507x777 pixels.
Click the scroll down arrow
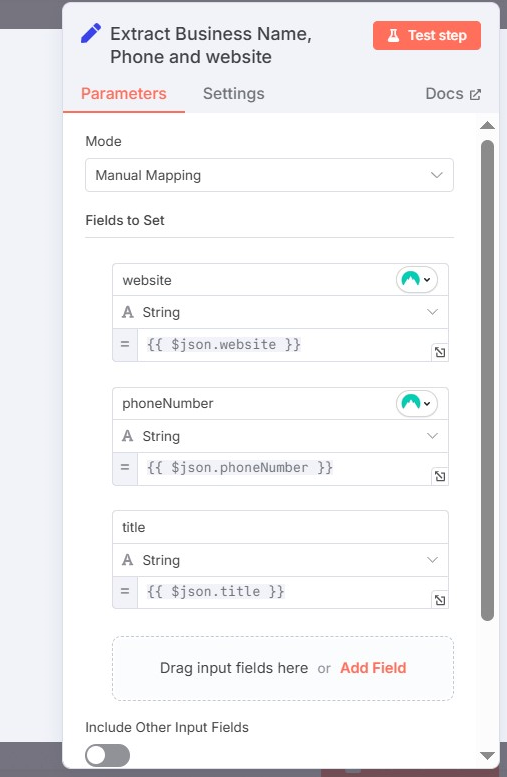click(488, 756)
